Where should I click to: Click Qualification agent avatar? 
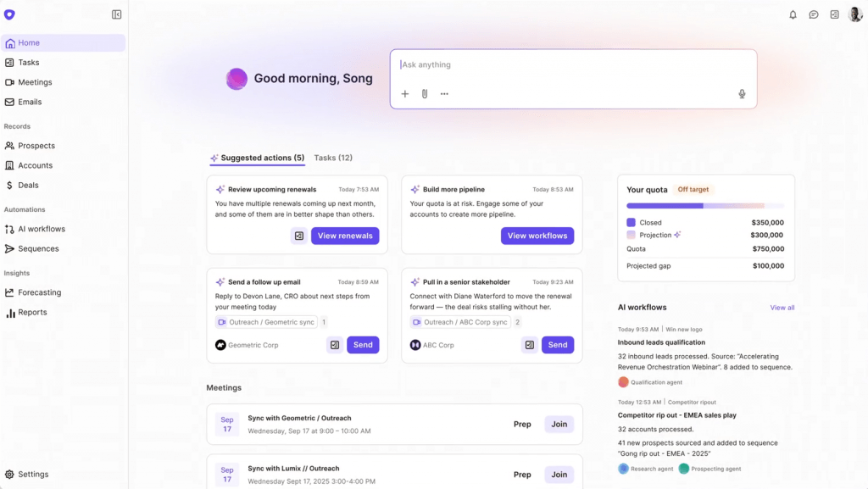coord(623,381)
